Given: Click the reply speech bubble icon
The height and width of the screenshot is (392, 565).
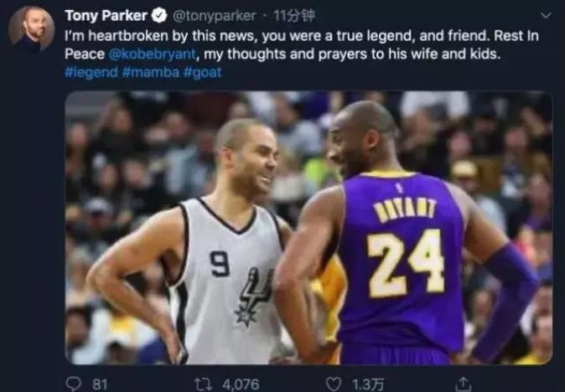Looking at the screenshot, I should (75, 384).
